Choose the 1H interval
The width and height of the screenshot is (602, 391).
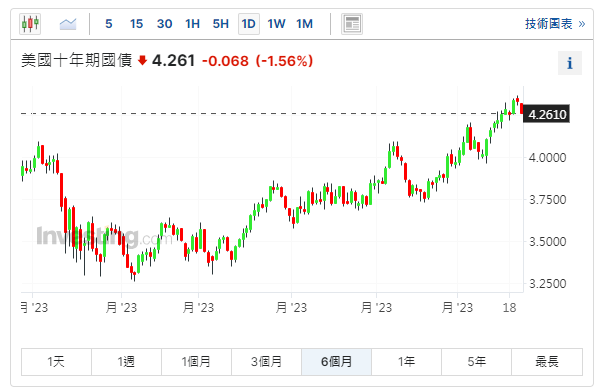(x=192, y=24)
